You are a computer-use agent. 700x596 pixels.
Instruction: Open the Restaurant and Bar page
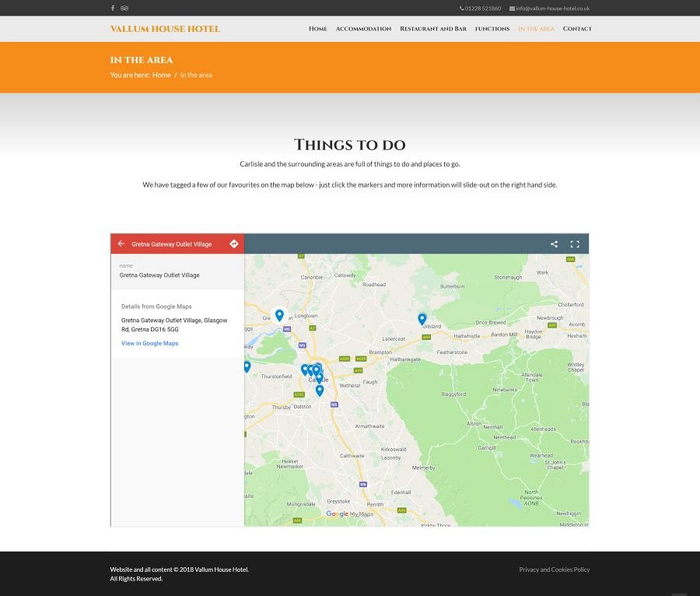(433, 29)
